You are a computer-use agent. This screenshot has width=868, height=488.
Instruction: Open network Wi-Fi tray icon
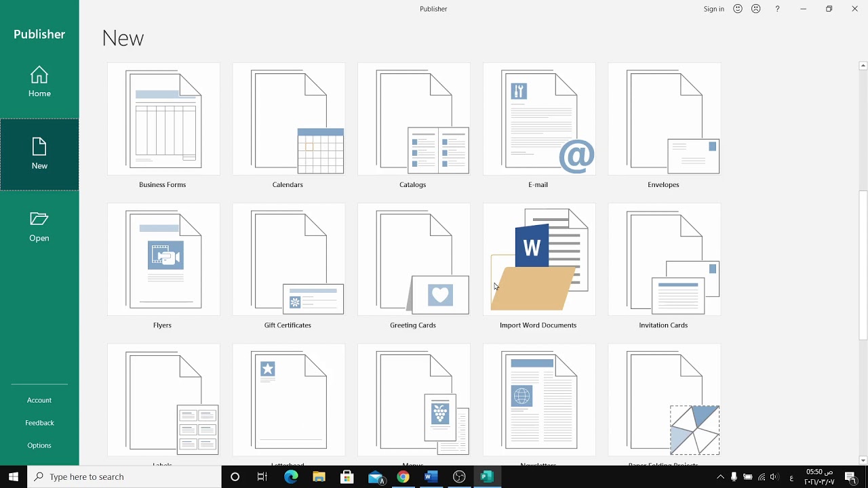coord(762,477)
